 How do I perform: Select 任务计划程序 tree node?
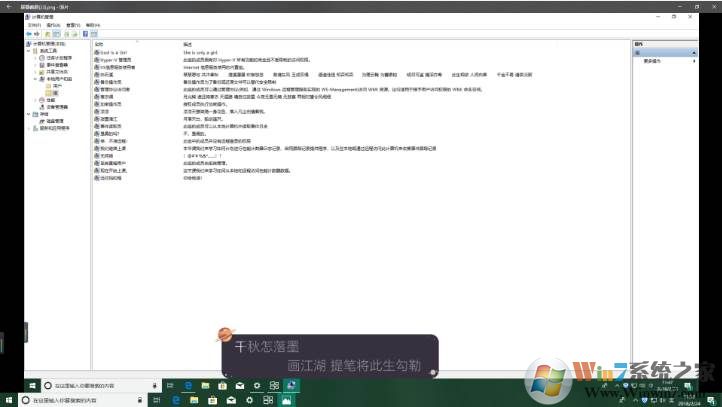click(59, 58)
